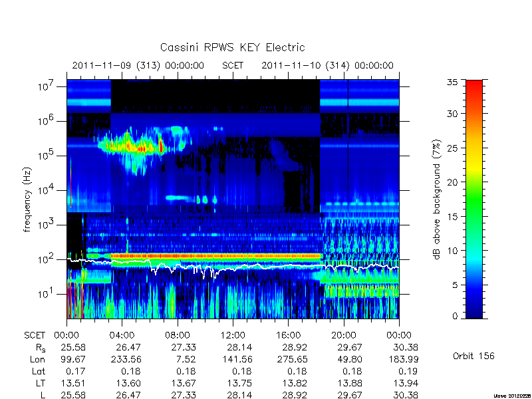The height and width of the screenshot is (399, 532).
Task: Click the LT value 13.75
Action: [239, 383]
